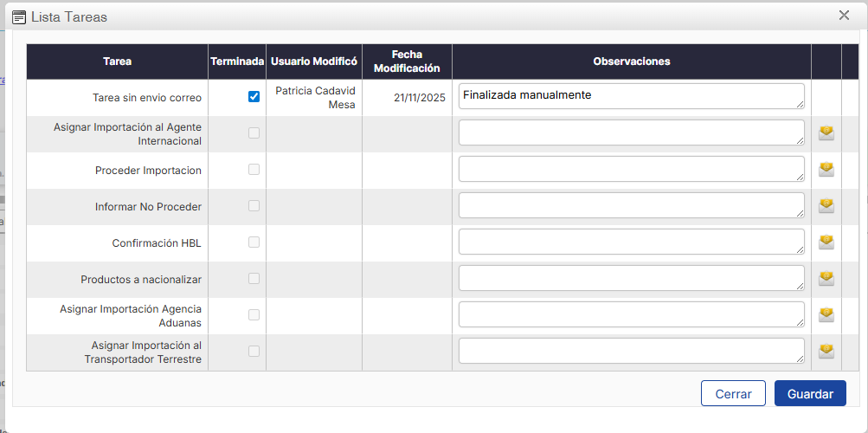Check Terminada box for Productos a nacionalizar
Viewport: 868px width, 433px height.
point(254,279)
